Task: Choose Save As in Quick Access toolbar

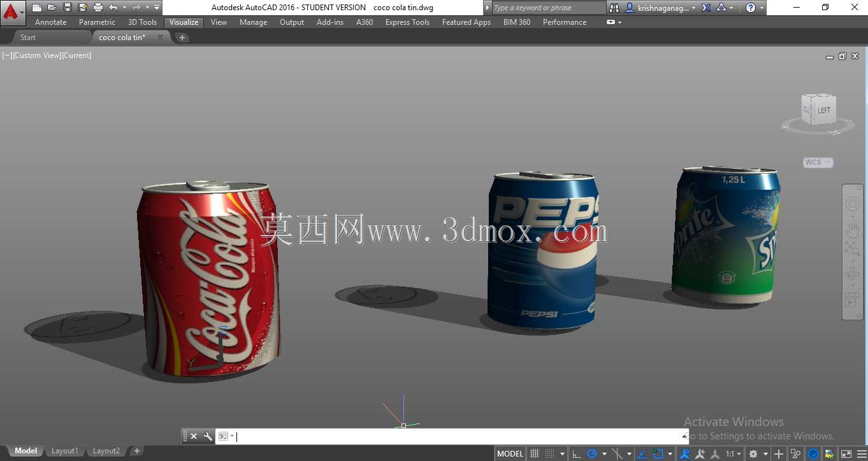Action: coord(82,8)
